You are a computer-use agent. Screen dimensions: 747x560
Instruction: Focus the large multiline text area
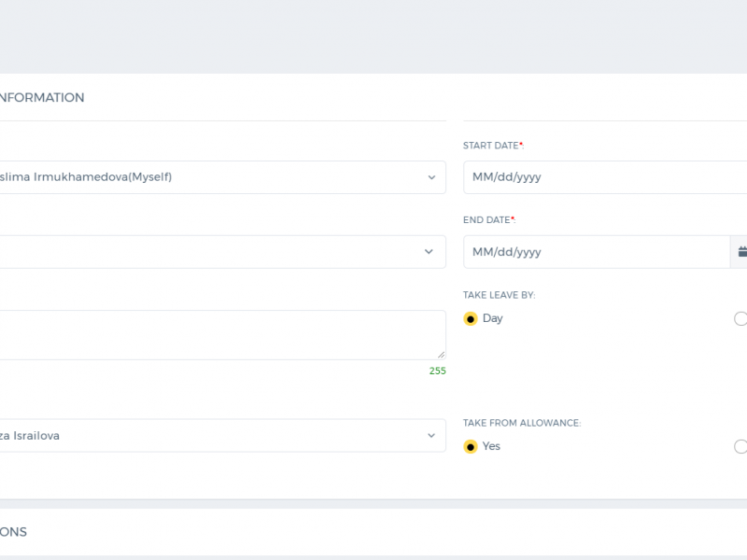coord(222,335)
